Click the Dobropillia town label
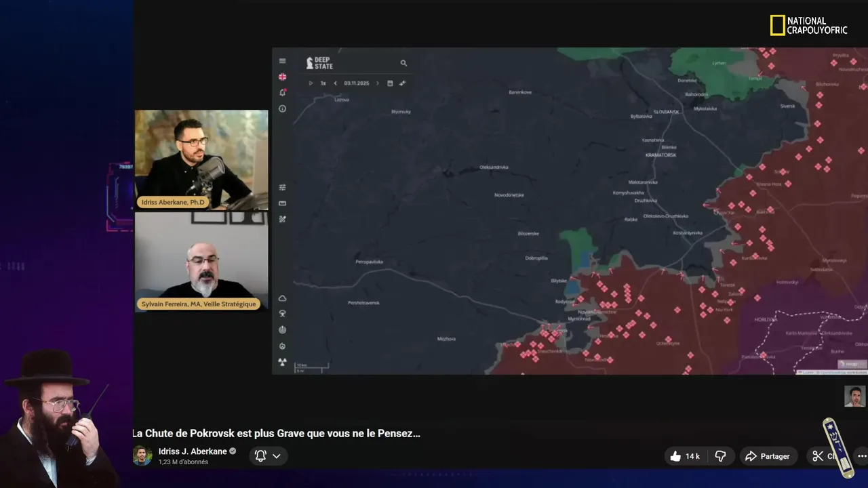Image resolution: width=868 pixels, height=488 pixels. [x=536, y=258]
